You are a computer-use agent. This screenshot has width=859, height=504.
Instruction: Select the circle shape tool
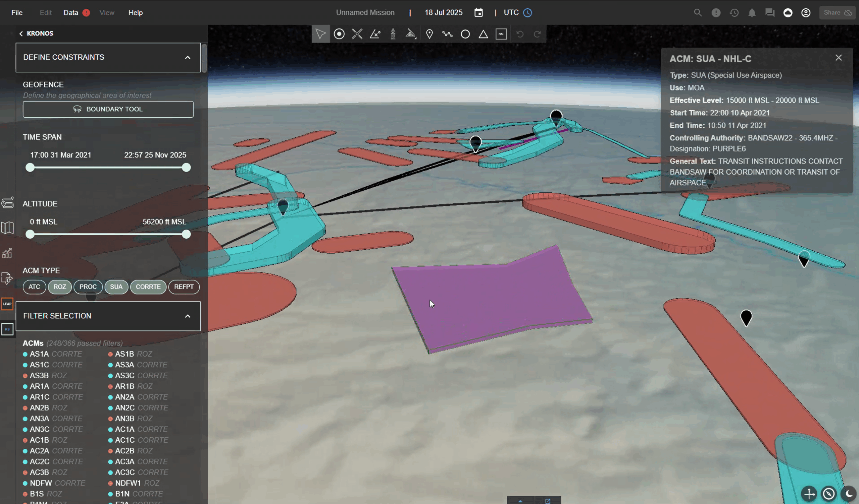(465, 34)
